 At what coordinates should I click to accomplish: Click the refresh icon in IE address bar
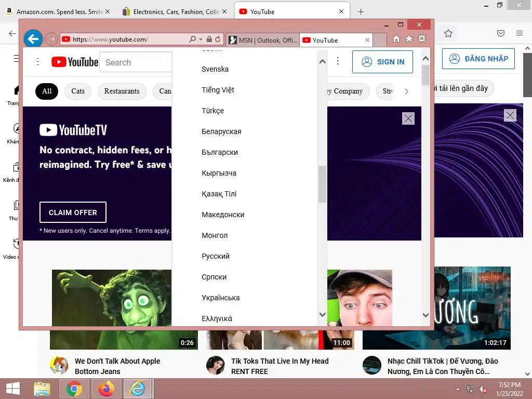point(218,39)
